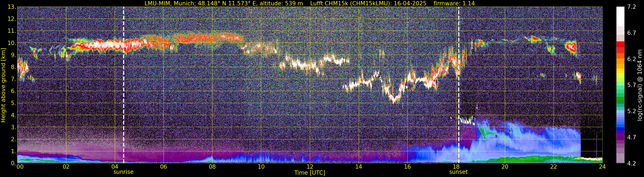Click the 'Time [UTC]' axis title
The image size is (644, 177).
[x=310, y=173]
